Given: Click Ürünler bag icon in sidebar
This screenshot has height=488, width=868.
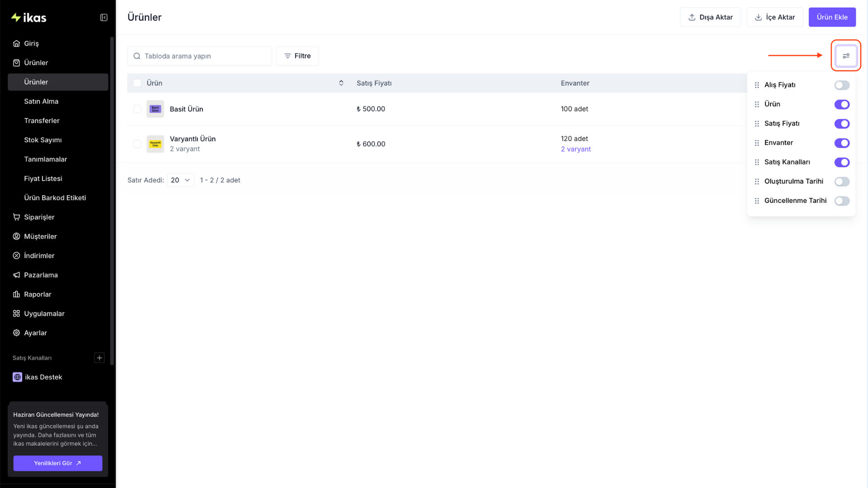Looking at the screenshot, I should pos(16,63).
